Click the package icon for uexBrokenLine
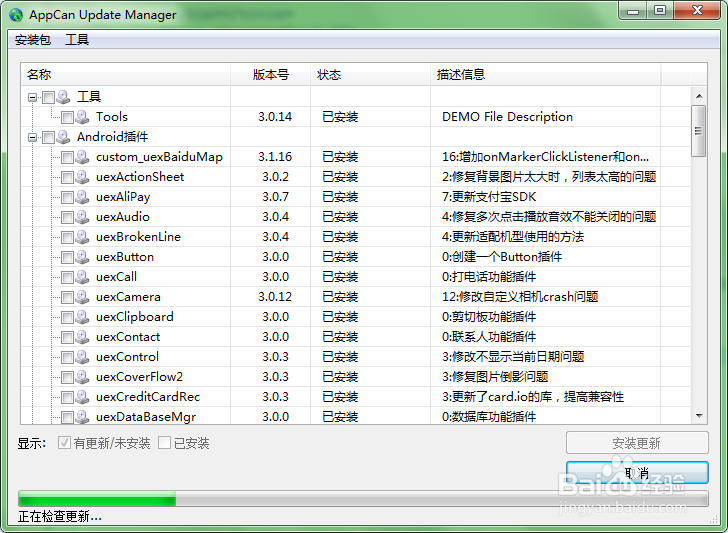Screen dimensions: 728x533 click(82, 237)
